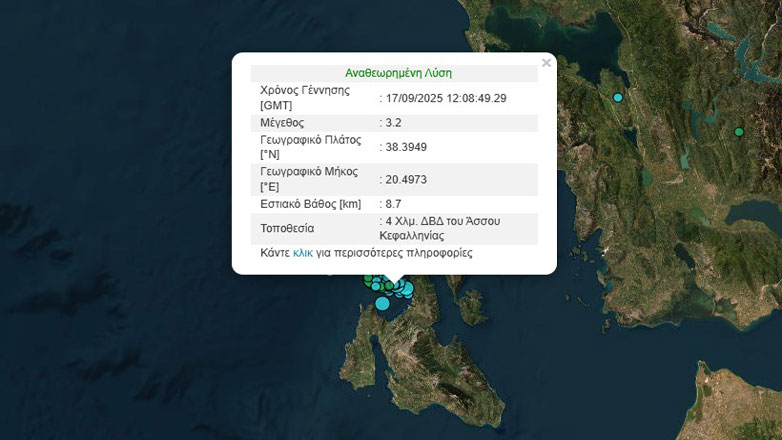The image size is (782, 440).
Task: Click the timestamp 17/09/2025 12:08:49.29
Action: (447, 98)
